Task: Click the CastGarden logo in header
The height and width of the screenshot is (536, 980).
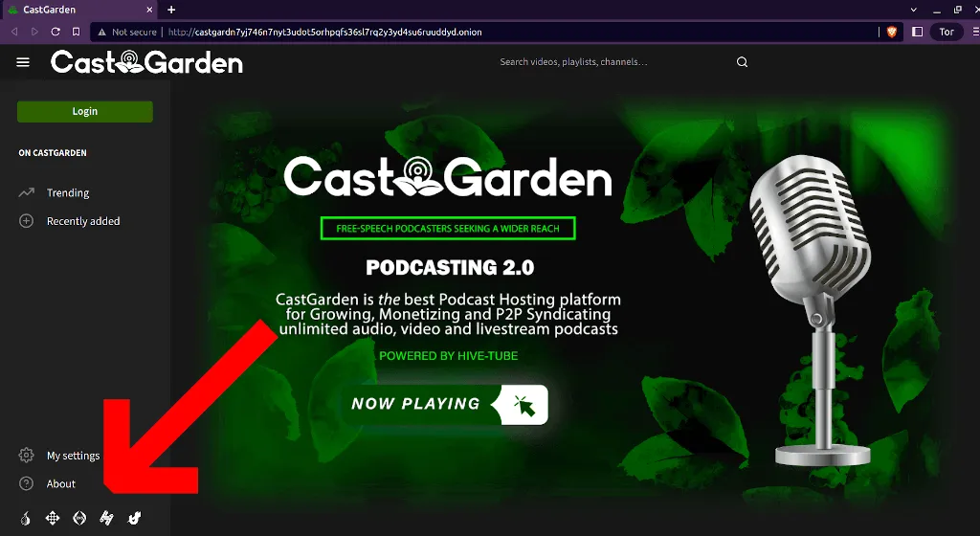Action: 146,62
